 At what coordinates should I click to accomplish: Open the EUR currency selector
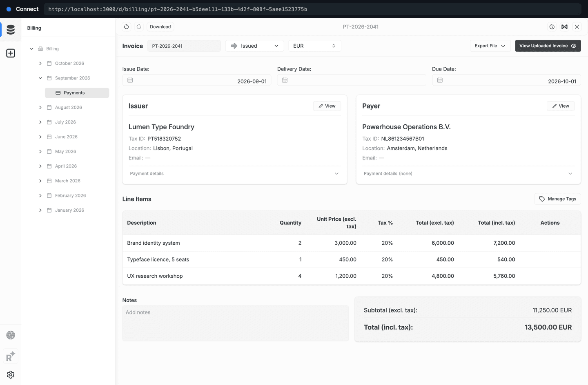click(315, 46)
